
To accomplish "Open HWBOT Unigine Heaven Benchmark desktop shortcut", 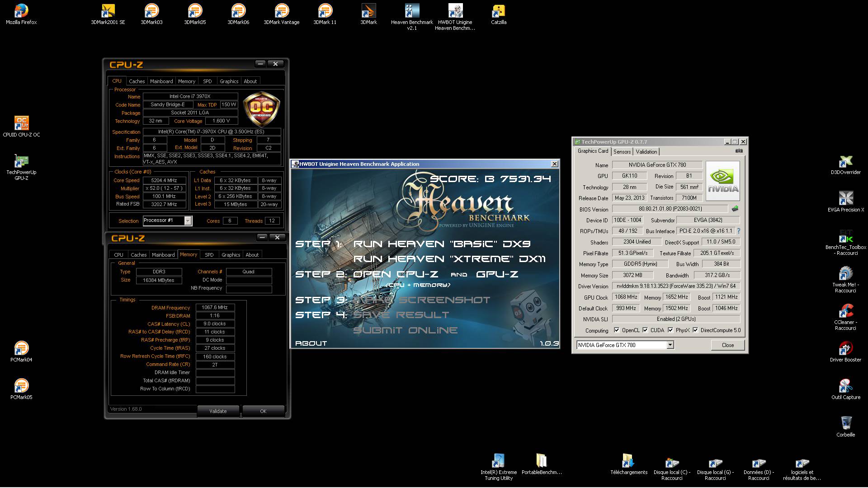I will 455,17.
